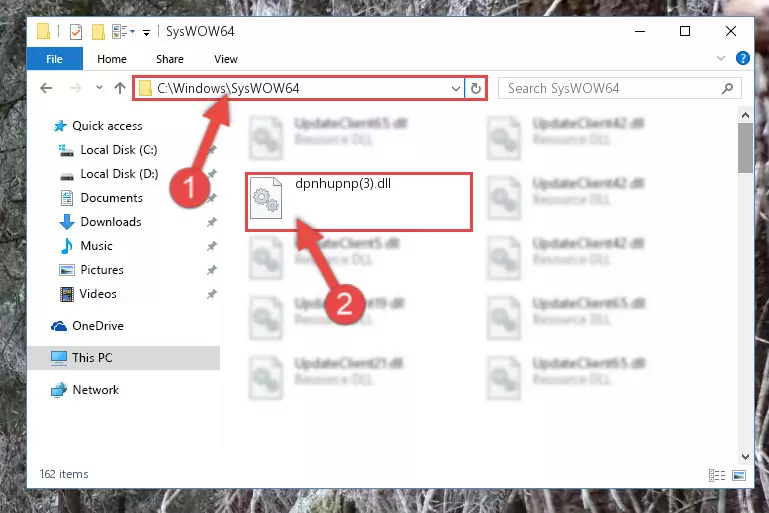Open Downloads in the sidebar

pyautogui.click(x=111, y=222)
